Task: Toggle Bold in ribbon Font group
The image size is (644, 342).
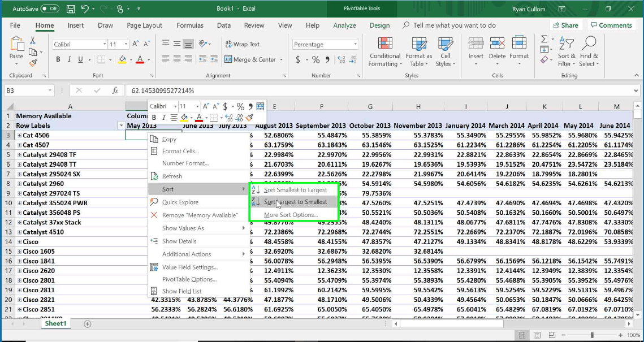Action: pos(58,59)
